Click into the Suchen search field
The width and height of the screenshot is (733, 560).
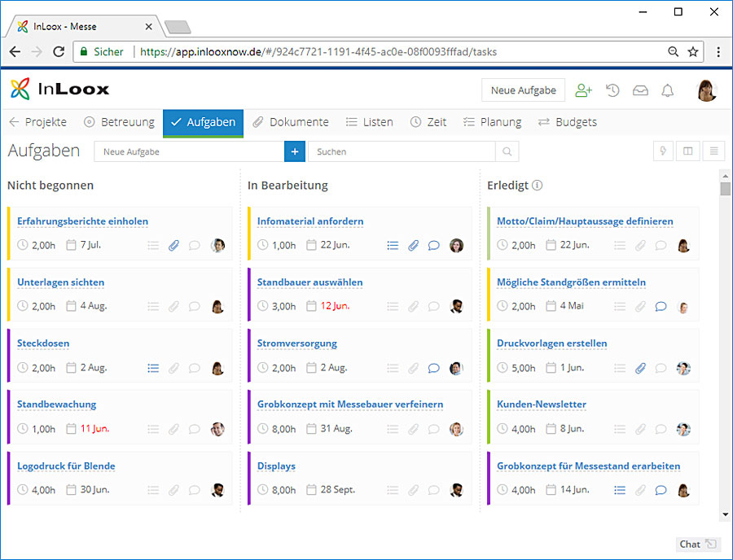click(401, 151)
